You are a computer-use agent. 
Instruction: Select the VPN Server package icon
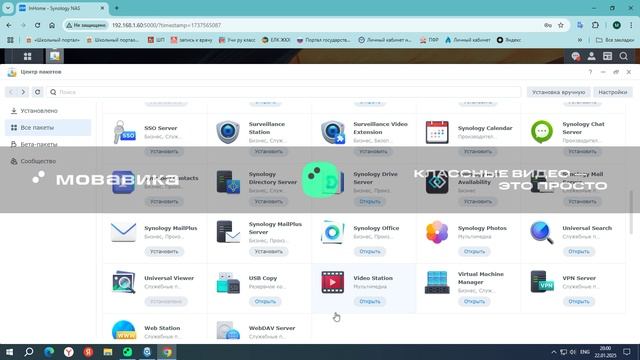pyautogui.click(x=542, y=282)
